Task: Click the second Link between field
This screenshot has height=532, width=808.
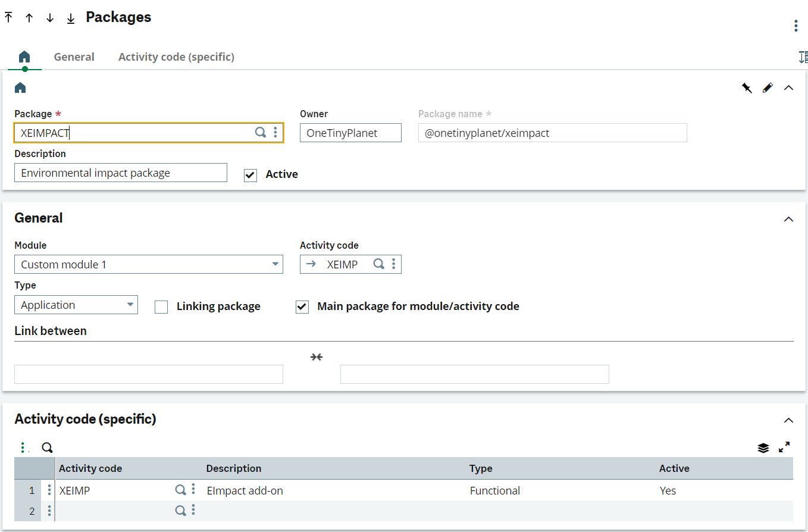Action: [475, 374]
